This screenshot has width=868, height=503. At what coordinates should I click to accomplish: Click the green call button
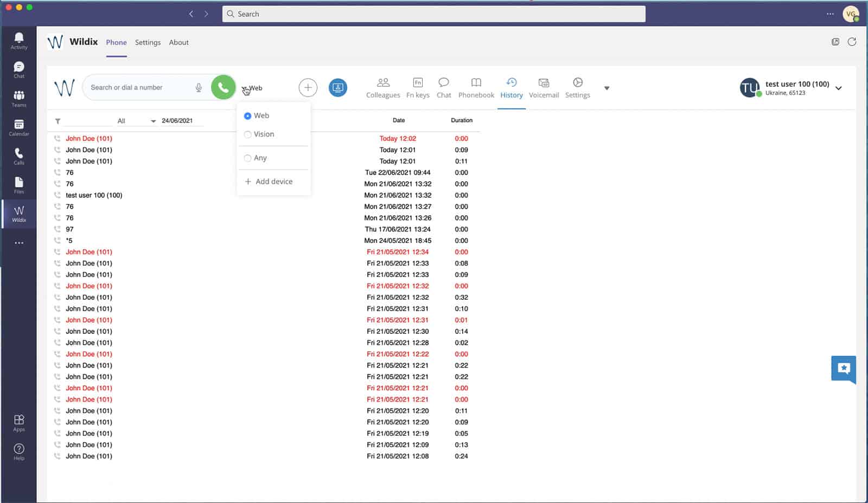click(223, 87)
